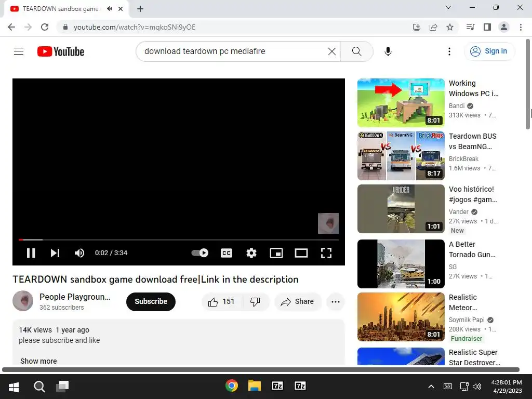Open media control icon in toolbar
This screenshot has width=532, height=399.
click(470, 27)
